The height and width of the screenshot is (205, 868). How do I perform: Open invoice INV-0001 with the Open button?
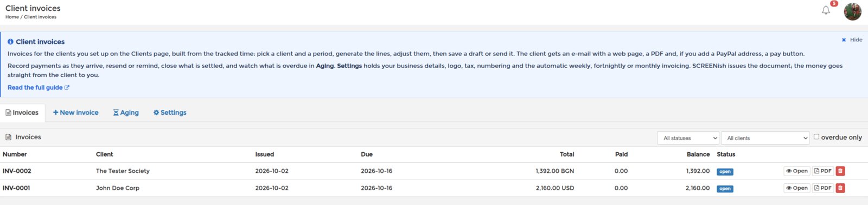pyautogui.click(x=796, y=188)
